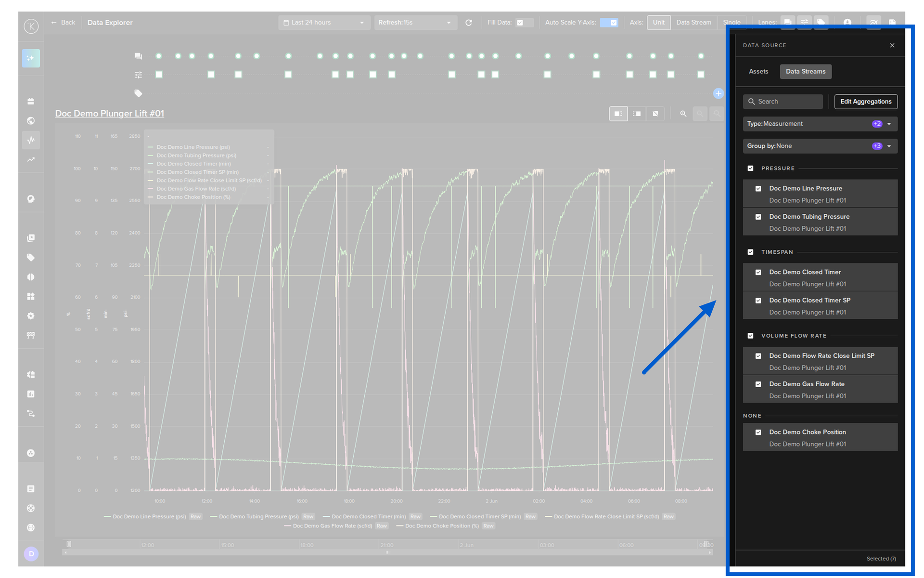
Task: Open the lifebuoy help sidebar icon
Action: 31,508
